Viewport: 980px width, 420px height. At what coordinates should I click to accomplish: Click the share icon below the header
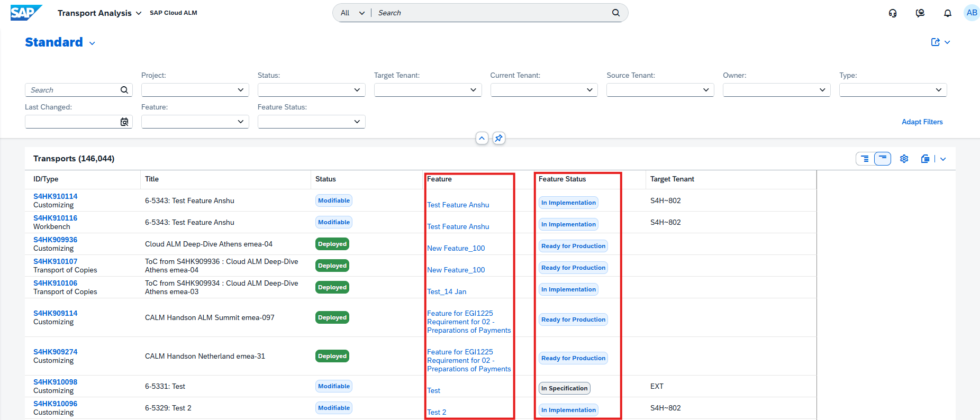[936, 42]
